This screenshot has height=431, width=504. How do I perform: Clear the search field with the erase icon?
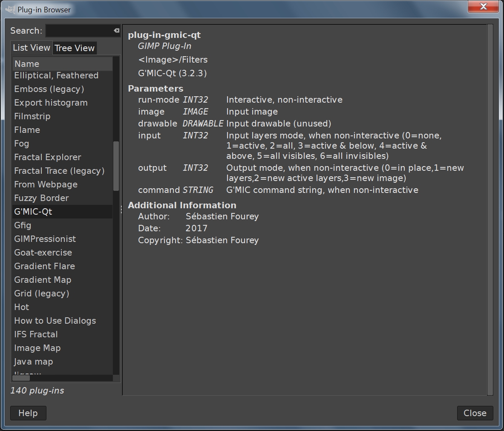coord(116,31)
